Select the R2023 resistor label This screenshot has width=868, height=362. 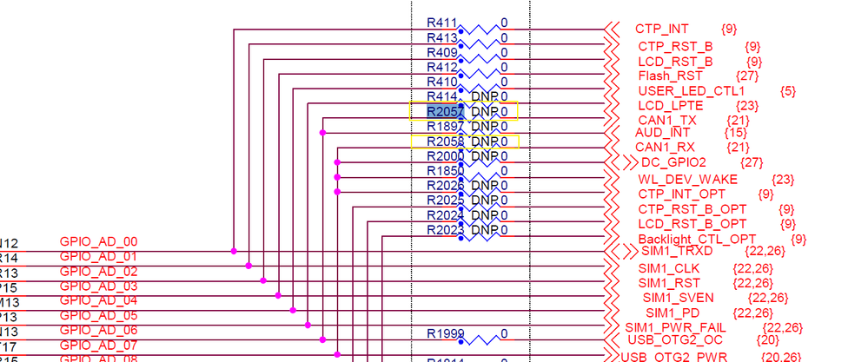coord(445,229)
